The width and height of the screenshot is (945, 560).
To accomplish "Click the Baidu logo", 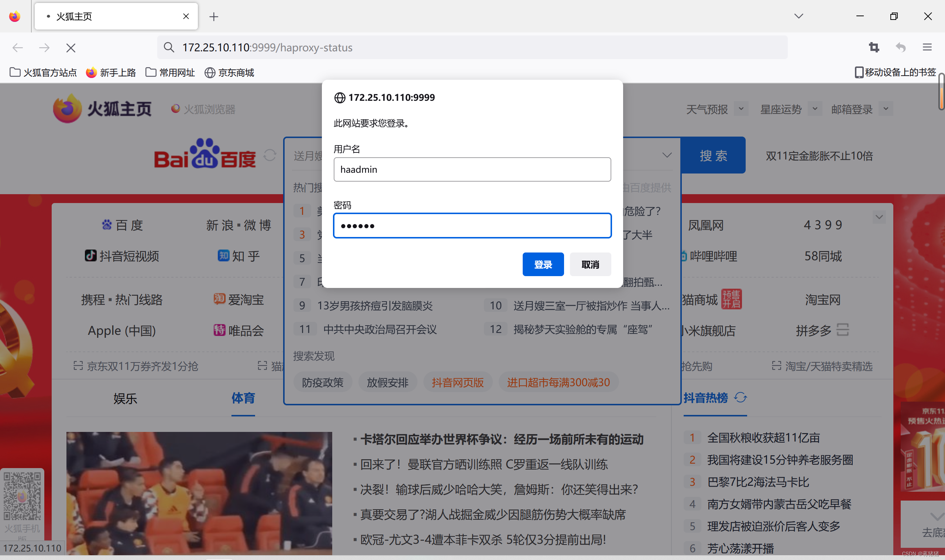I will point(205,154).
